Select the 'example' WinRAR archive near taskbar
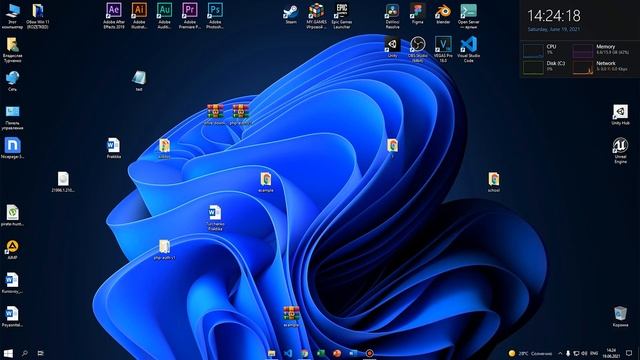 click(x=291, y=317)
